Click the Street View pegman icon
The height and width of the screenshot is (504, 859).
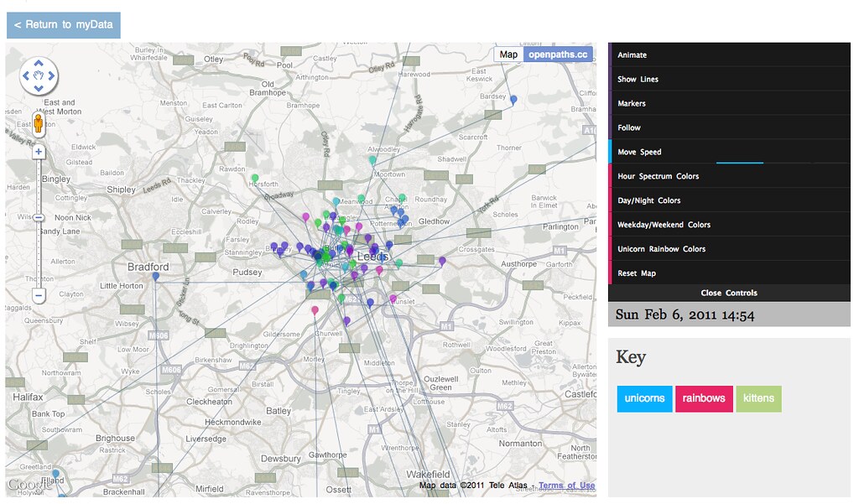tap(39, 124)
